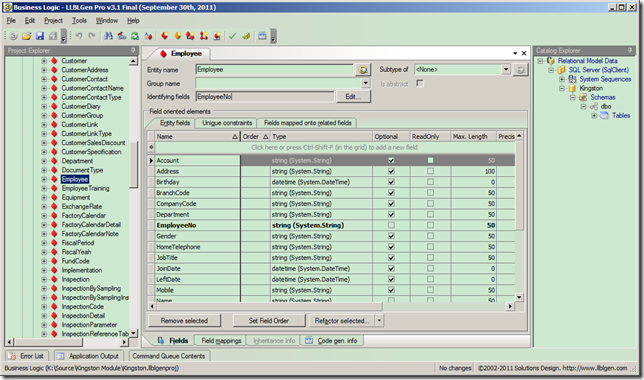Toggle Optional checkbox for EmployeeNo field

(x=391, y=225)
